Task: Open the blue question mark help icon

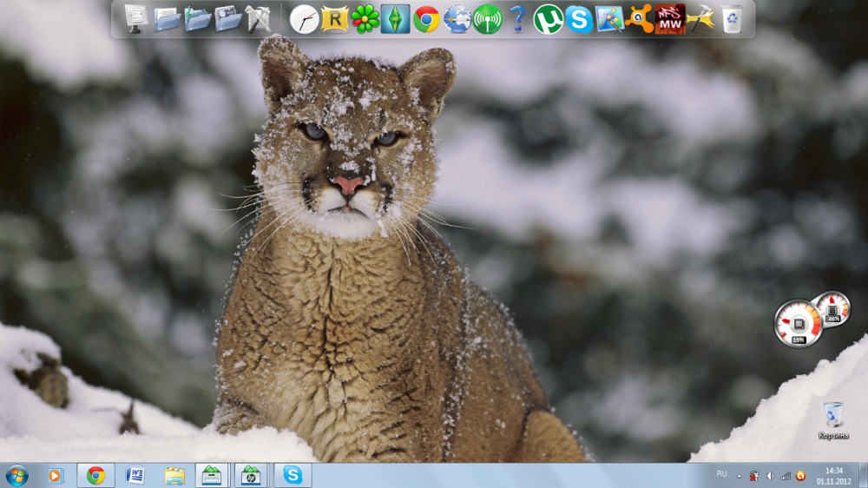Action: coord(517,19)
